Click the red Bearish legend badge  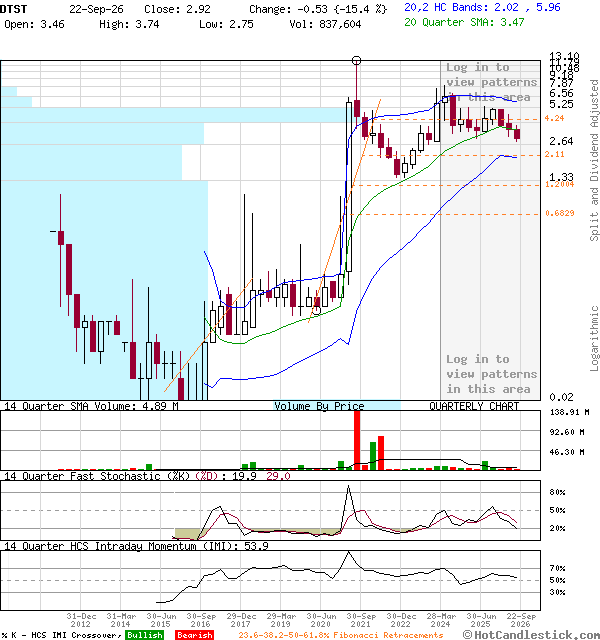[x=194, y=635]
